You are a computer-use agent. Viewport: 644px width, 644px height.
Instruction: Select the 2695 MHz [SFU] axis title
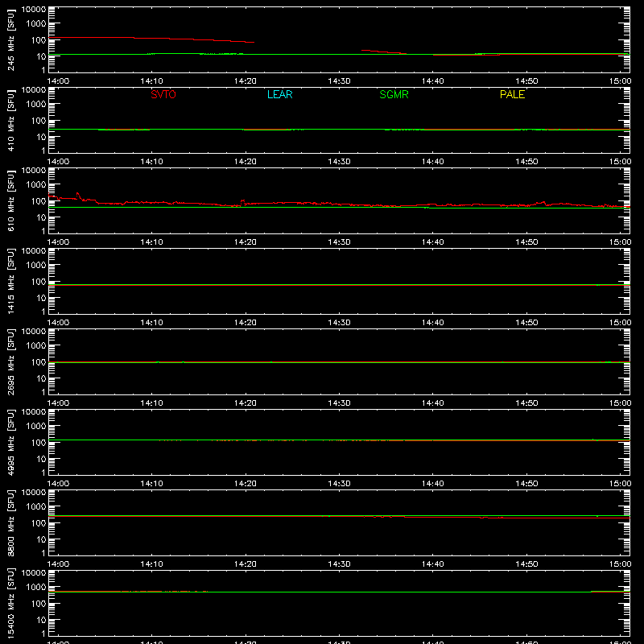point(10,361)
